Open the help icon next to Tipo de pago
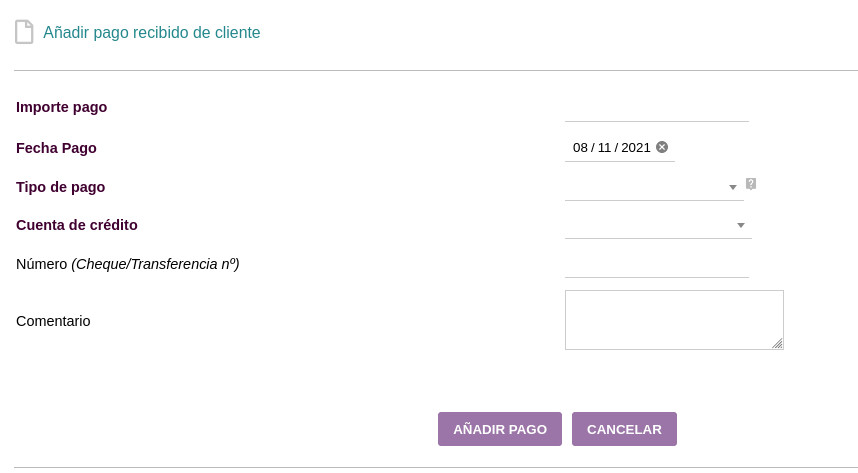The height and width of the screenshot is (473, 858). (x=751, y=184)
